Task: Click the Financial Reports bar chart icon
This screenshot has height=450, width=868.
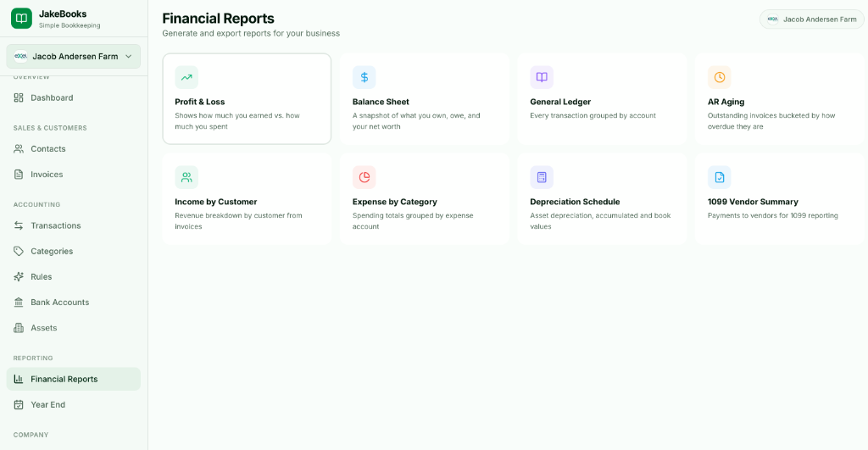Action: pyautogui.click(x=19, y=379)
